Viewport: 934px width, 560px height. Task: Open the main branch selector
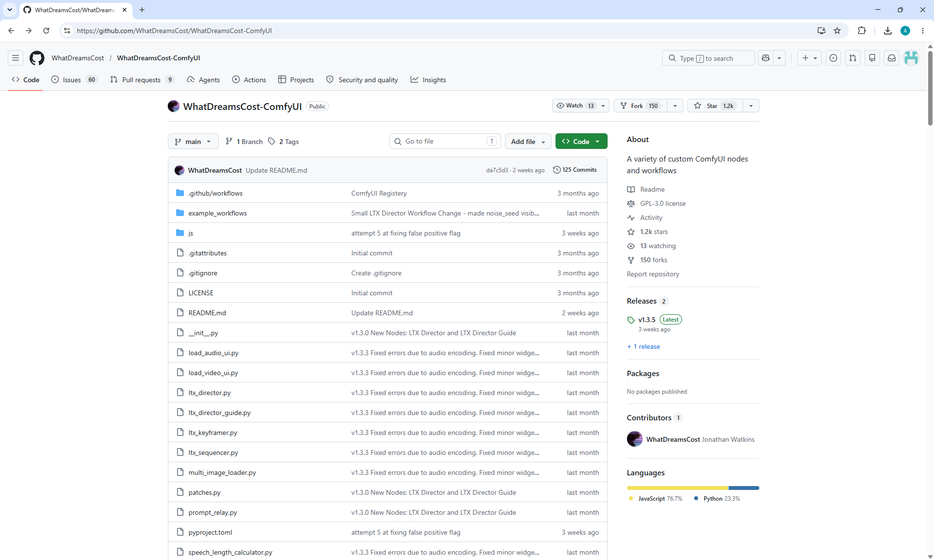193,142
